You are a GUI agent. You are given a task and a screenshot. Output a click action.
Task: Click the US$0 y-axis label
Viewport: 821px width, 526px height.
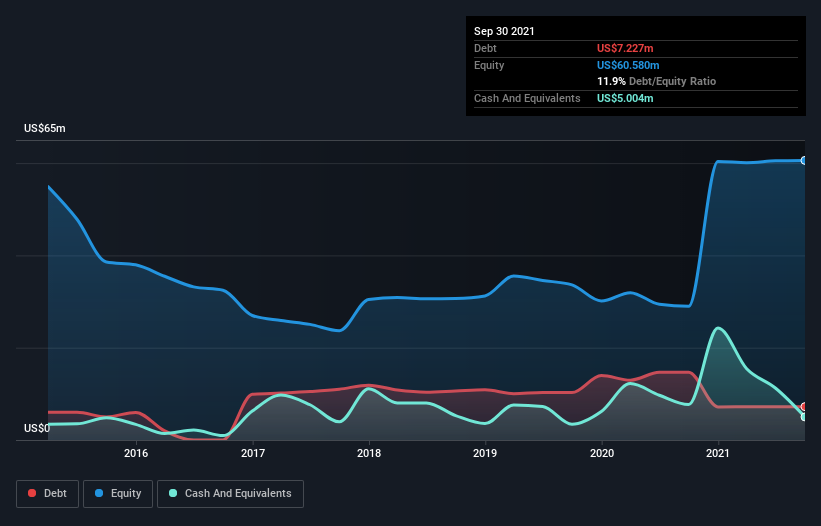coord(37,428)
